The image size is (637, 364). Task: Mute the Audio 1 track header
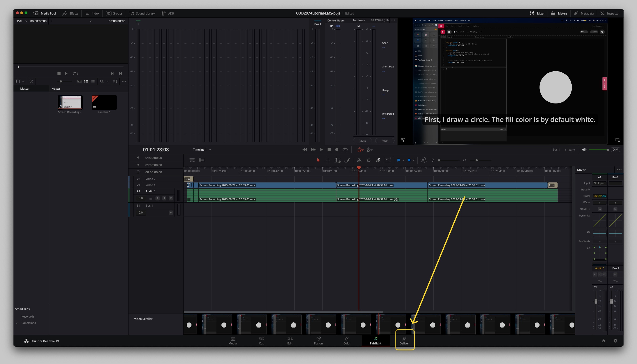pyautogui.click(x=171, y=198)
